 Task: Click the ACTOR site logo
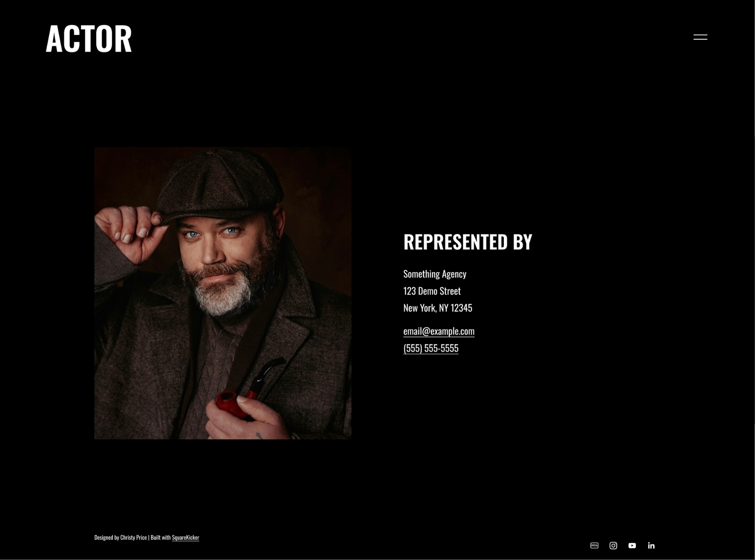click(x=89, y=39)
